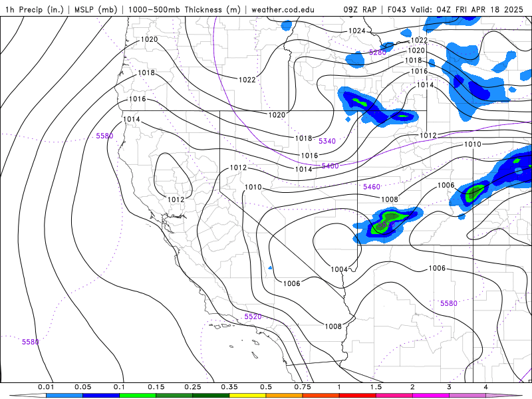Click the 0.1 legend value
532x399 pixels.
119,387
